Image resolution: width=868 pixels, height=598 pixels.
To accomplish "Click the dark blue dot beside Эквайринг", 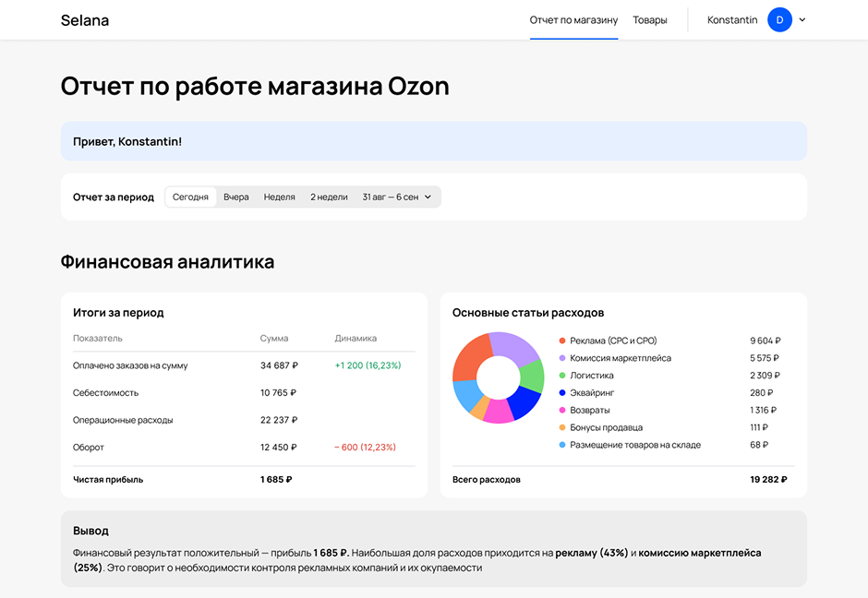I will pos(562,392).
